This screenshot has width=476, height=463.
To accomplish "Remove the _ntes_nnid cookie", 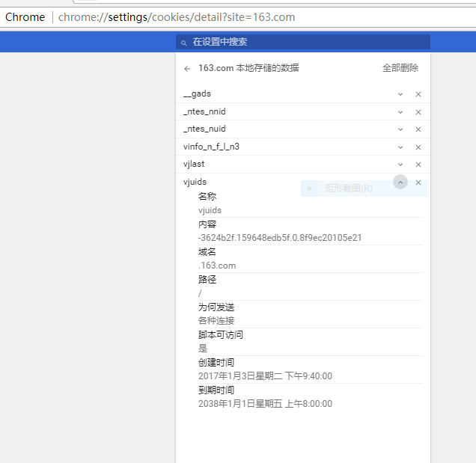I will click(x=418, y=112).
